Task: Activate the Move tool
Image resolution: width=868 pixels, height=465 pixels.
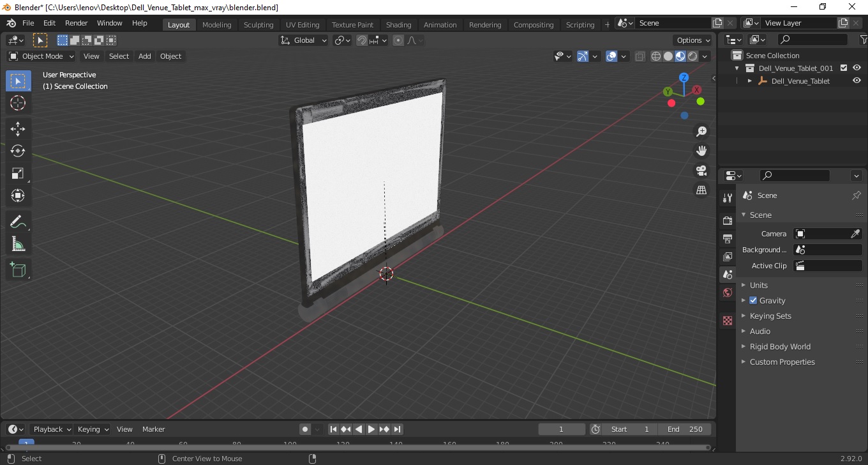Action: (x=18, y=129)
